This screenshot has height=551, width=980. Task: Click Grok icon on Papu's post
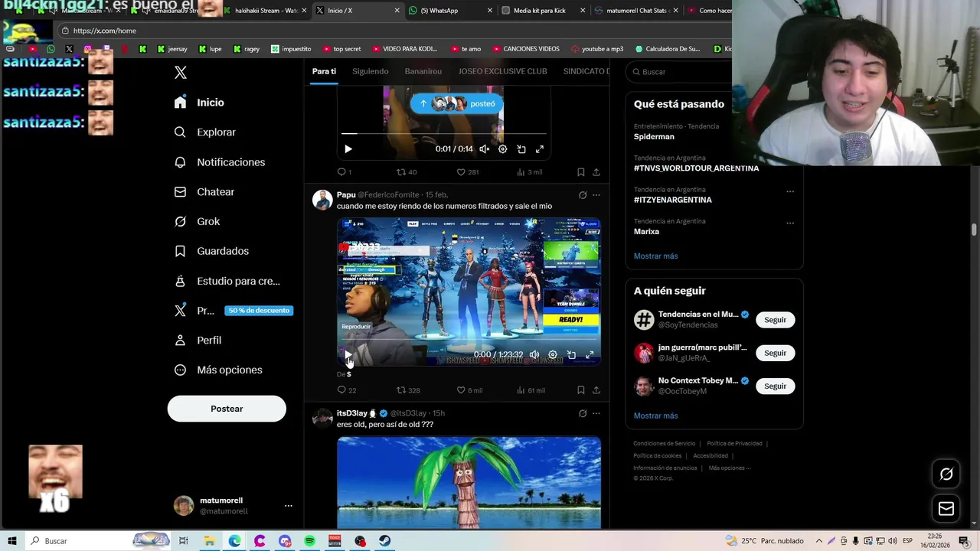click(x=583, y=195)
